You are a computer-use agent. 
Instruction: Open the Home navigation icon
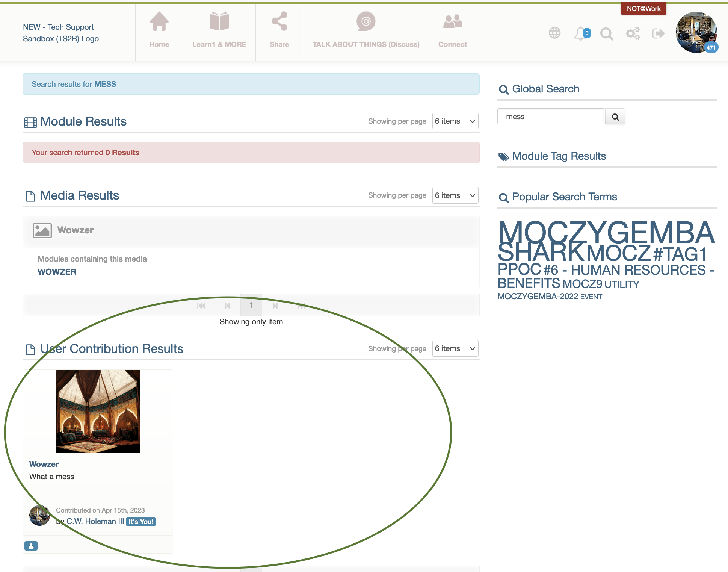coord(159,21)
